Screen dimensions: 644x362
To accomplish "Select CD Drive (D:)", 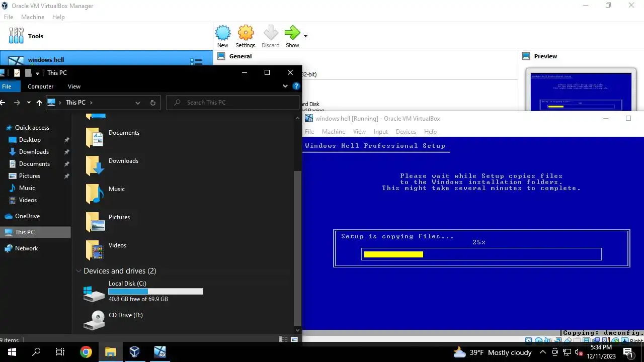I will coord(114,320).
